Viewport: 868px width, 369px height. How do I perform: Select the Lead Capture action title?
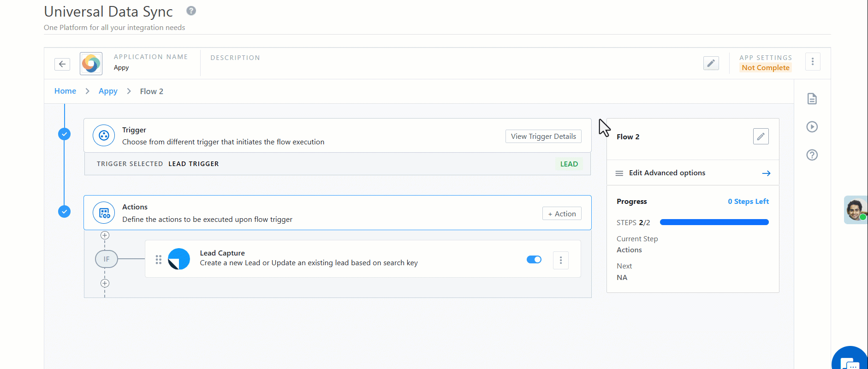[222, 253]
